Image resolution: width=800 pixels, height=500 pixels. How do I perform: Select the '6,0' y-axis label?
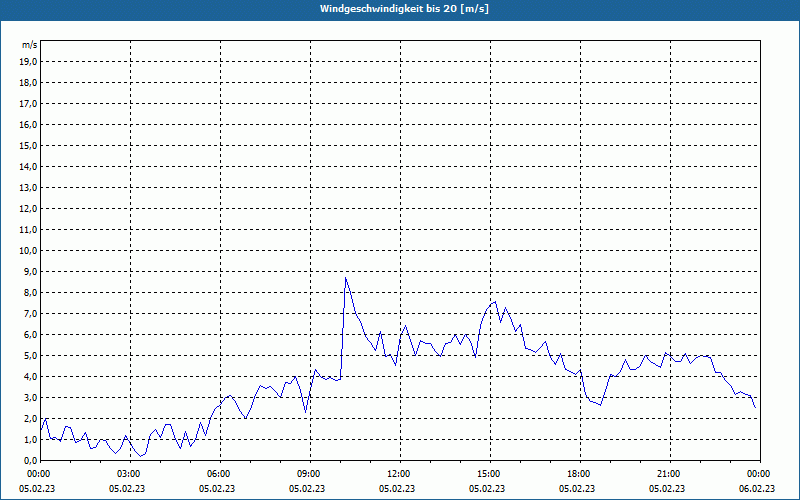pyautogui.click(x=30, y=335)
